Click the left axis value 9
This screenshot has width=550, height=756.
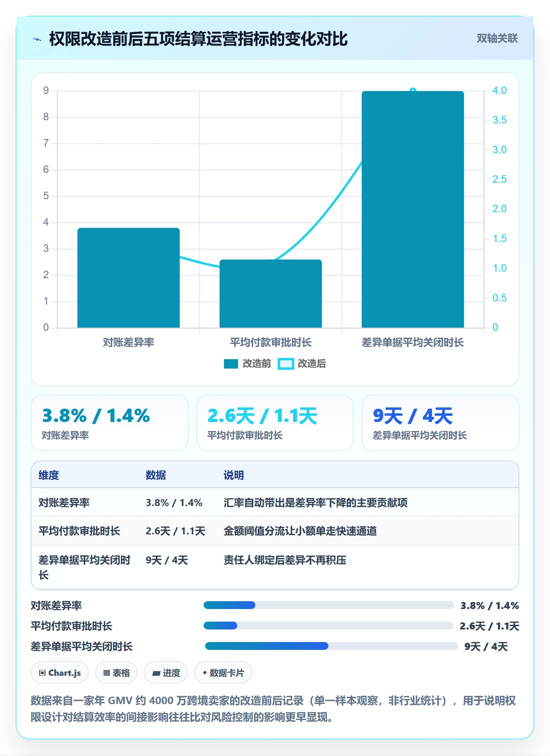point(46,91)
